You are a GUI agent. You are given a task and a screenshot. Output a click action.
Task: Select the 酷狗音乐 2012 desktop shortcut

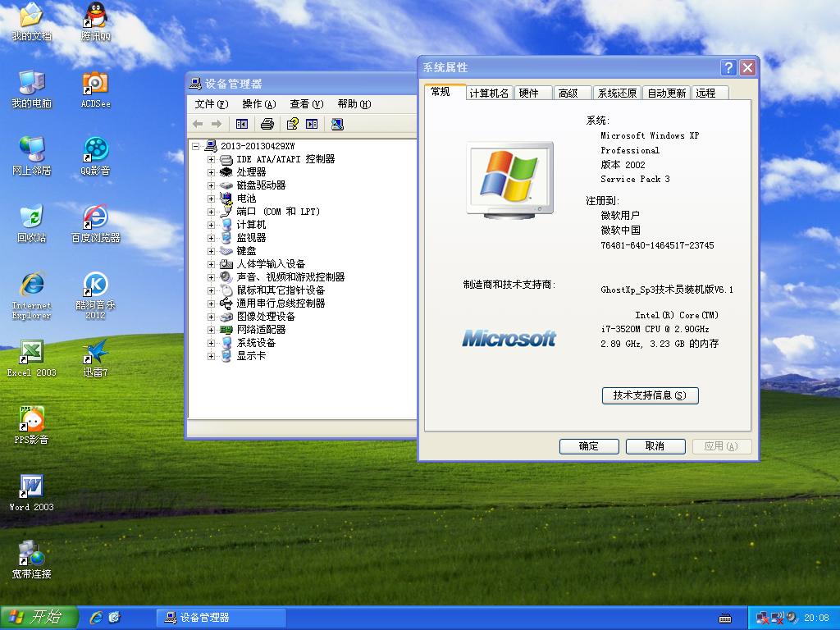pyautogui.click(x=95, y=295)
